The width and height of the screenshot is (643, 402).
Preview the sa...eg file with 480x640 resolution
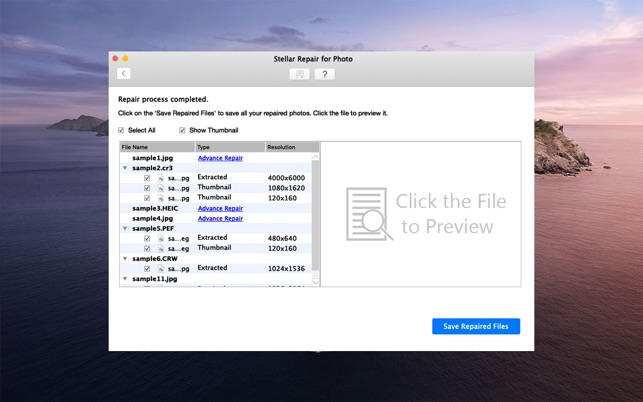(178, 238)
